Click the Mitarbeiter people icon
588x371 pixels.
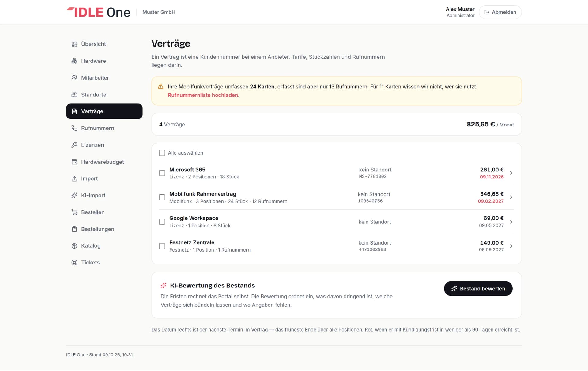point(74,78)
